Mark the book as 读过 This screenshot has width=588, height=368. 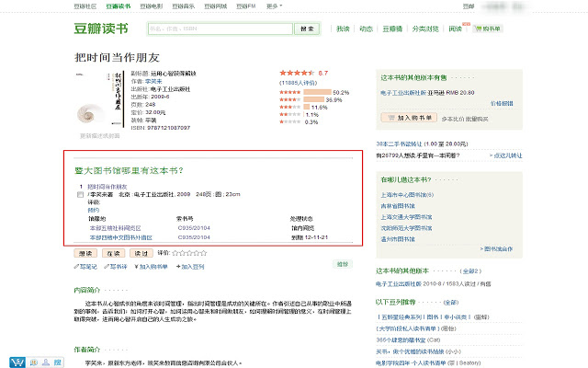[141, 254]
